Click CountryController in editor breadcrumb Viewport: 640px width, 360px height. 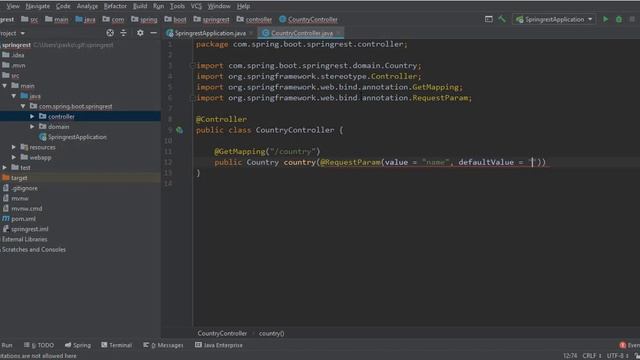point(222,333)
